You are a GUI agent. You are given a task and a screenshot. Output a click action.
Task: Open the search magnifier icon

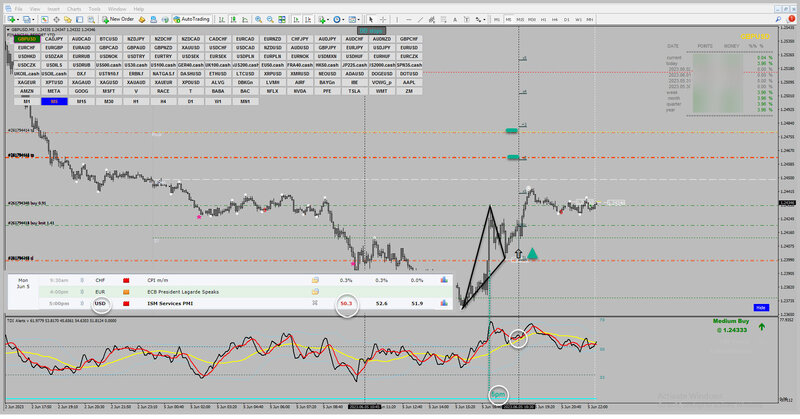778,19
